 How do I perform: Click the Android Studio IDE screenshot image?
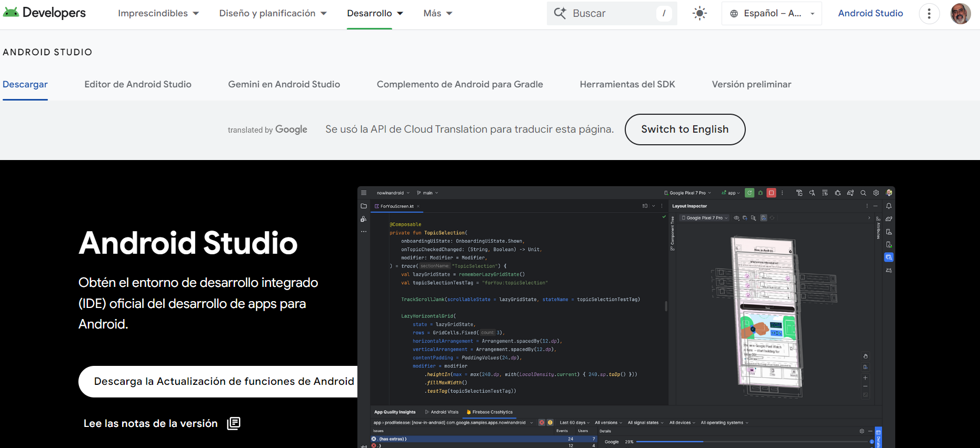click(626, 317)
